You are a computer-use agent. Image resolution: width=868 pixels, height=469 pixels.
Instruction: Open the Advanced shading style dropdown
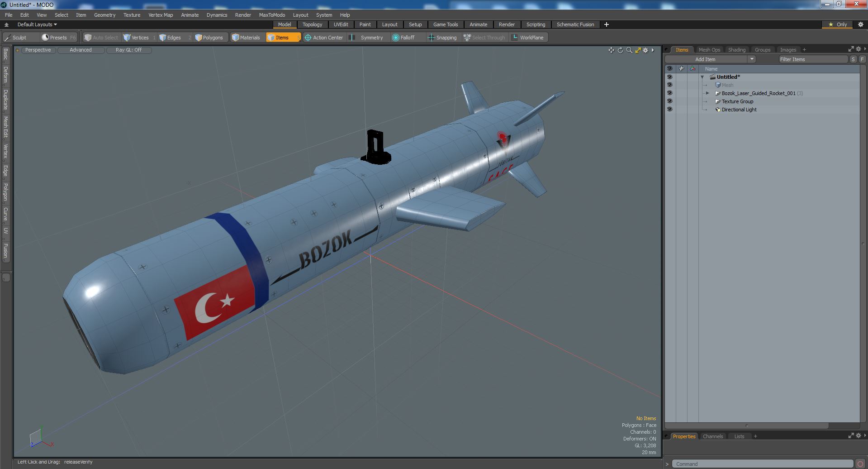81,50
